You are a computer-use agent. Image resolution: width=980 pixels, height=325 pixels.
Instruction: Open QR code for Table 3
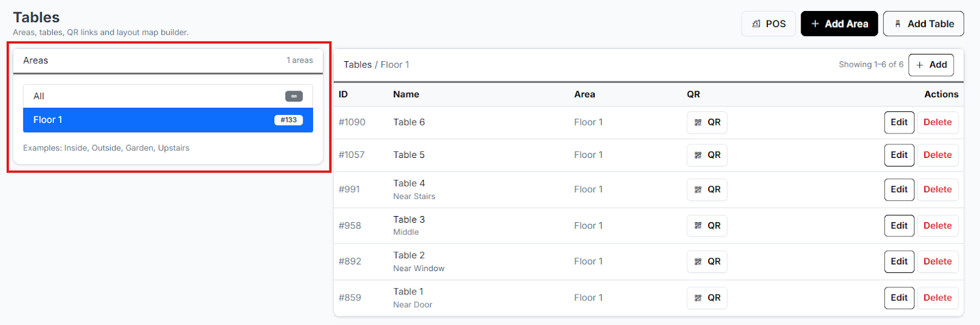(707, 226)
